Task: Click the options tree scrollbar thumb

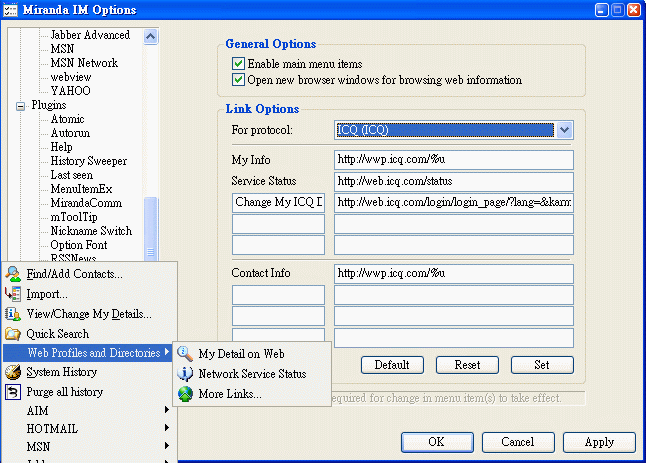Action: click(151, 228)
